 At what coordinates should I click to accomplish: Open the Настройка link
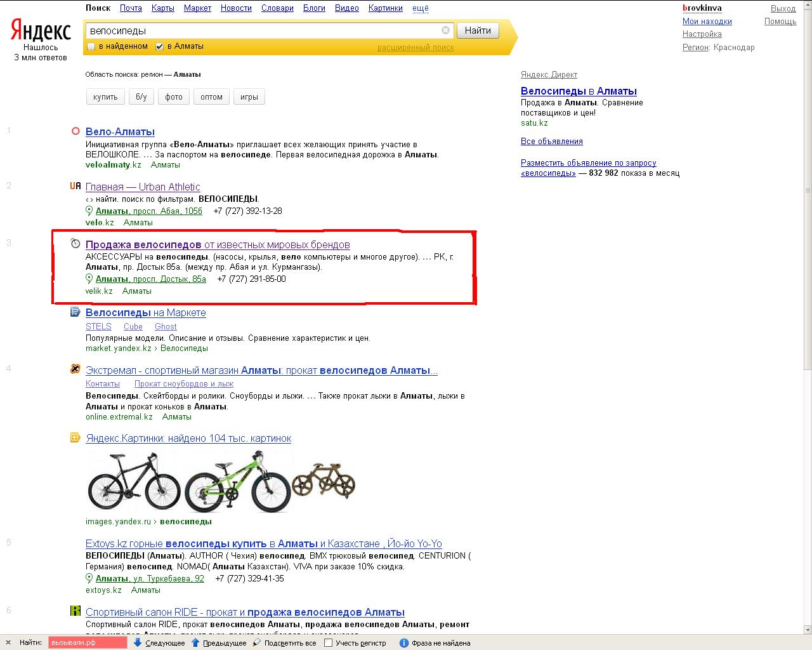click(702, 34)
